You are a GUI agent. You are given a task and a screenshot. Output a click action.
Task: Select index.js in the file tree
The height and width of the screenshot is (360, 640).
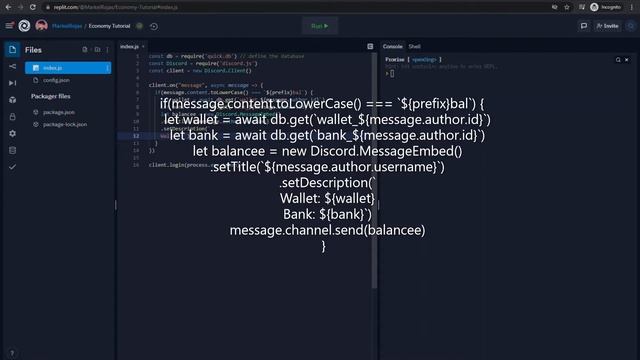point(68,68)
